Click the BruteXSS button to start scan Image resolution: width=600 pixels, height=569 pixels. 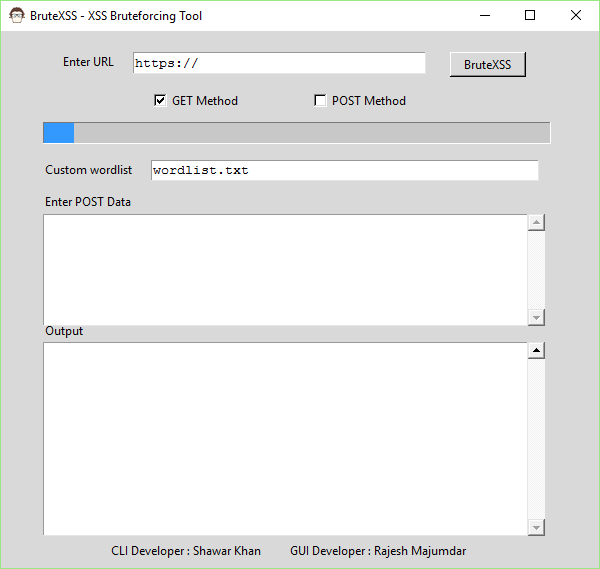click(x=488, y=64)
